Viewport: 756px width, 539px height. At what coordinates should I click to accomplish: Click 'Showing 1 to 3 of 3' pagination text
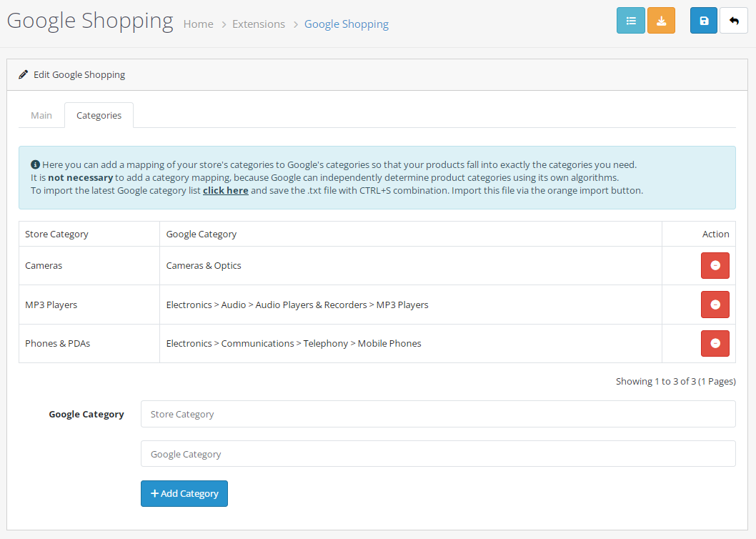[x=675, y=381]
